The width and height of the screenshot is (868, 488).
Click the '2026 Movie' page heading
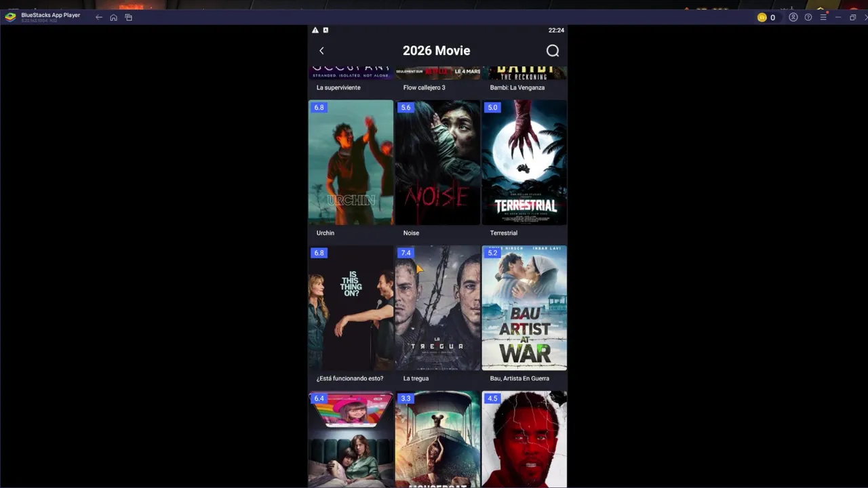tap(436, 51)
